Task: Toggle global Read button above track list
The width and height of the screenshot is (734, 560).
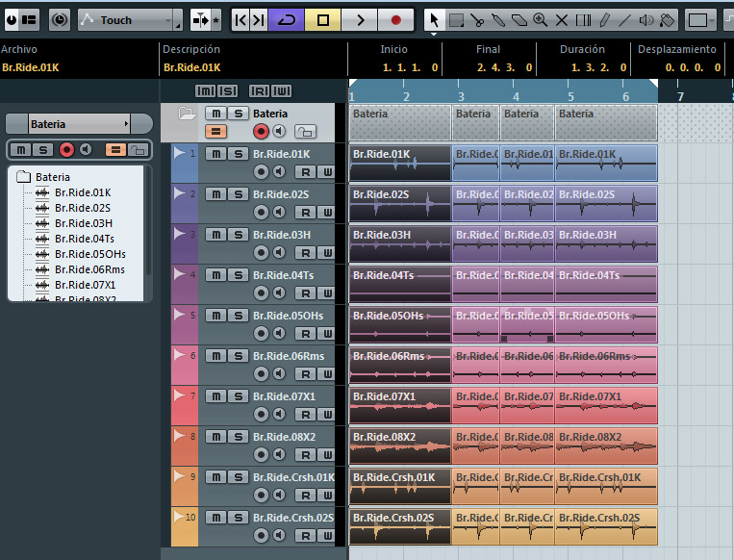Action: [259, 90]
